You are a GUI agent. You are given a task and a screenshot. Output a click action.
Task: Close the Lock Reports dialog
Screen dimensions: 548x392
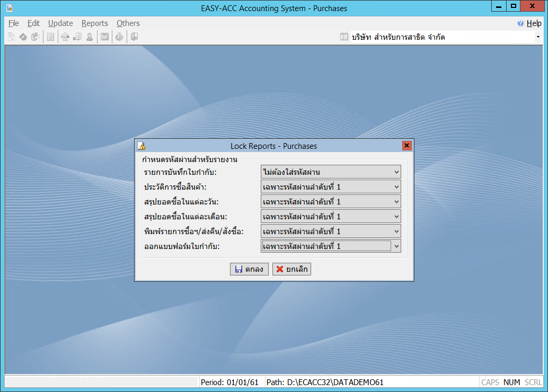(x=406, y=146)
